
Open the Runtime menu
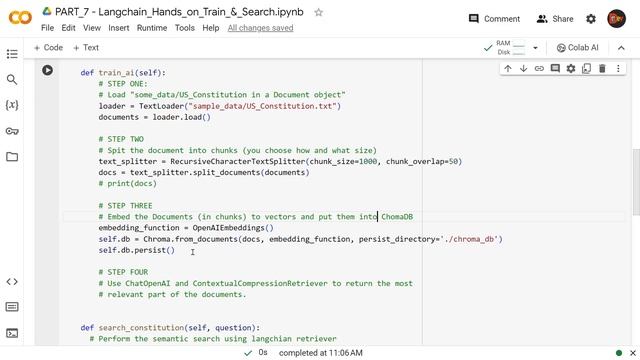pyautogui.click(x=152, y=28)
